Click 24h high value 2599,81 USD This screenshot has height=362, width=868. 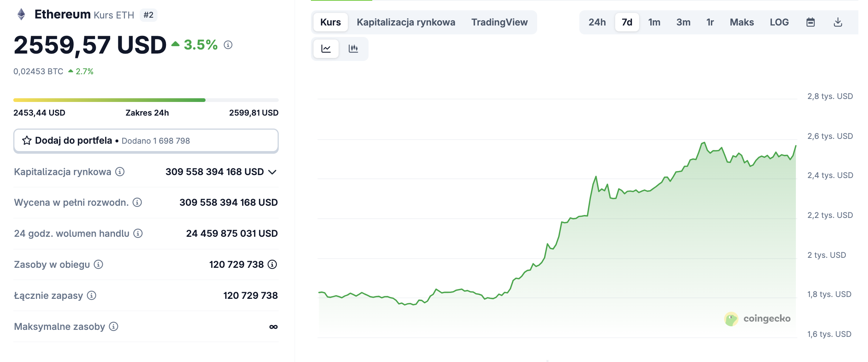tap(254, 113)
